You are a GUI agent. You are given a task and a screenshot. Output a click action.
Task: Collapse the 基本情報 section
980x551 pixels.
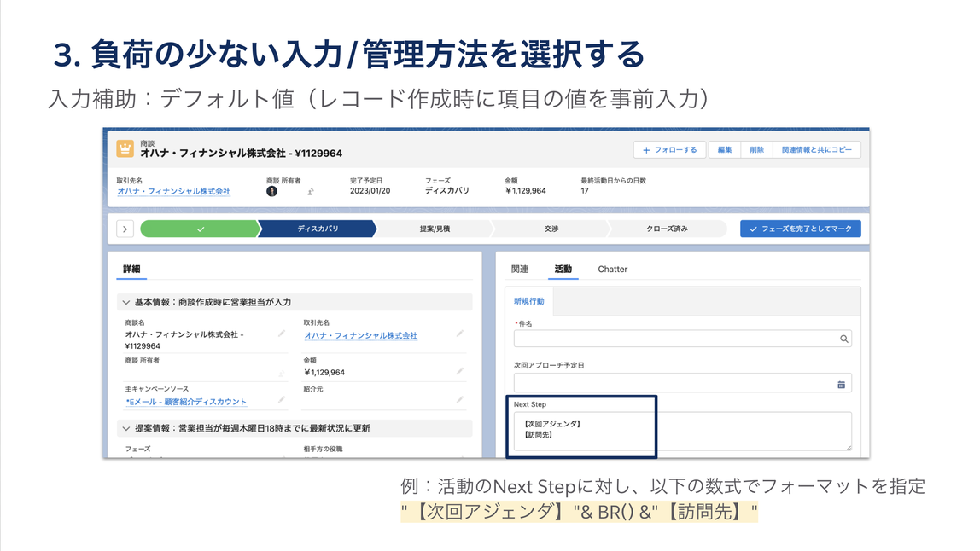coord(125,302)
